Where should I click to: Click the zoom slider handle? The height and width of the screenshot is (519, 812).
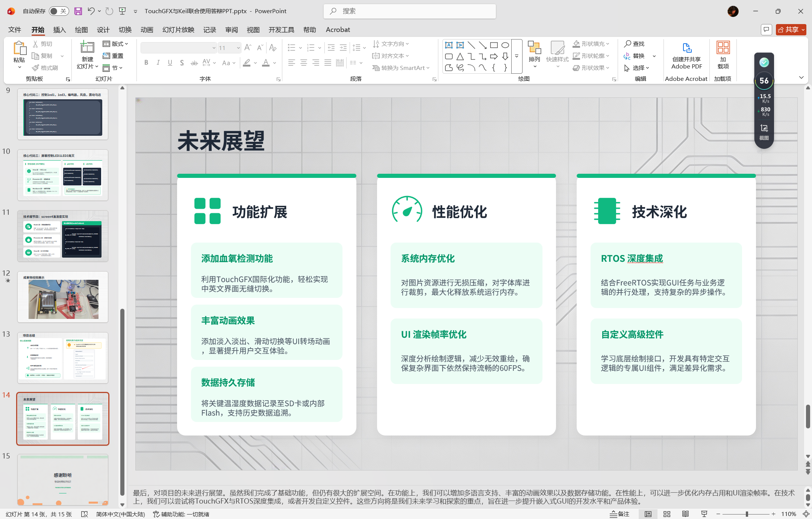pos(747,514)
